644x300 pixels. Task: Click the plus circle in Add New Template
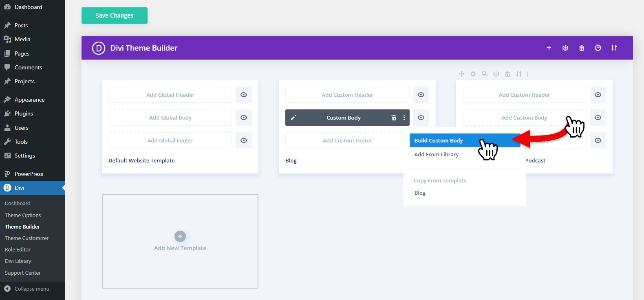click(180, 236)
